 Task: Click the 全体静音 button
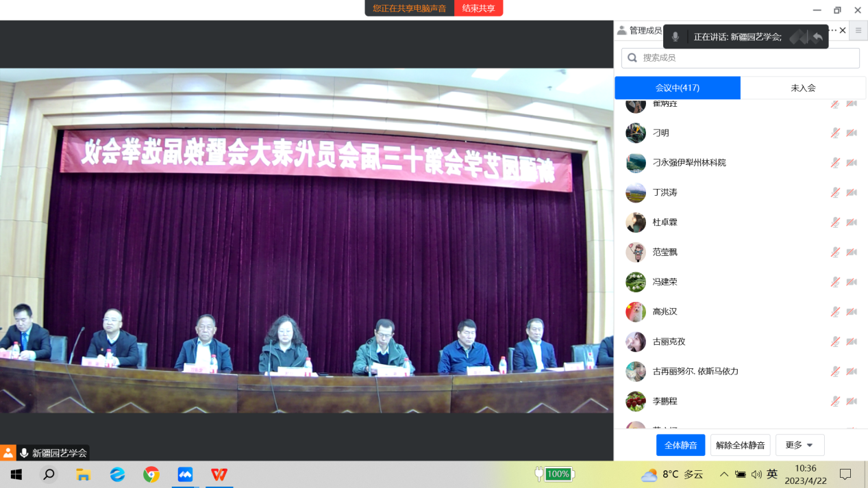tap(680, 445)
